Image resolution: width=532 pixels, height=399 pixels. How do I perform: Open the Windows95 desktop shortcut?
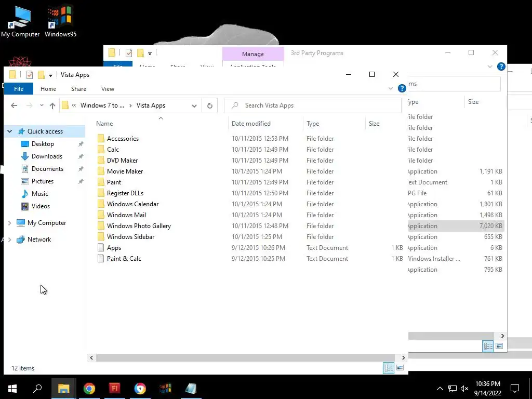[x=60, y=22]
